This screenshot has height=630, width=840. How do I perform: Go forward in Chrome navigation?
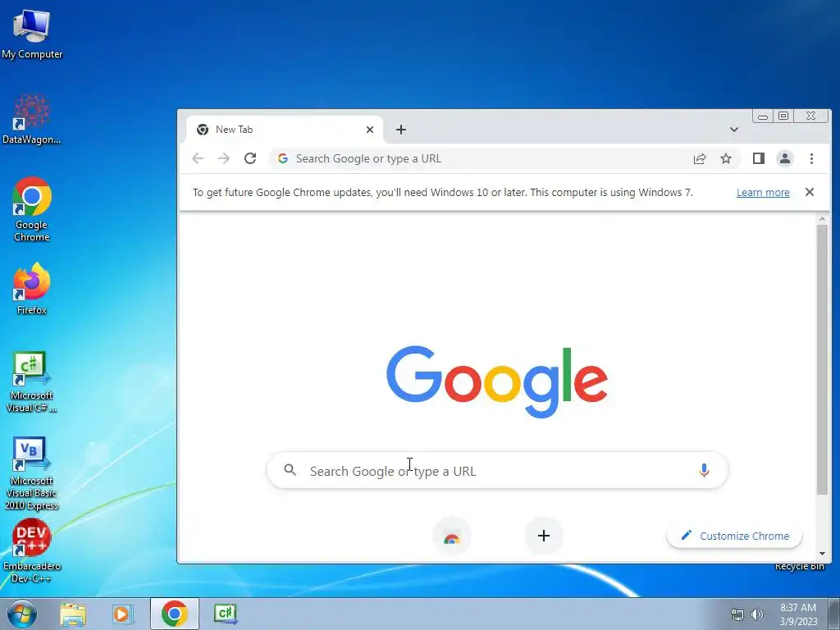(224, 158)
